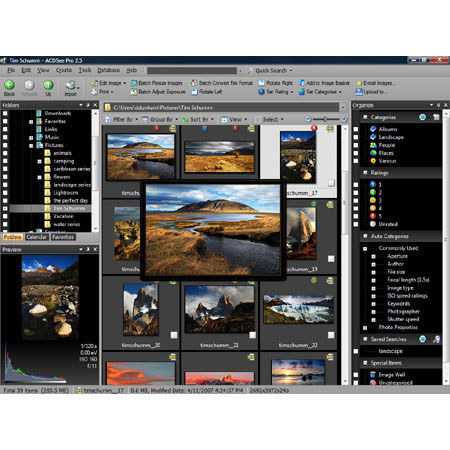The image size is (450, 450).
Task: Go Up one folder level
Action: 48,85
